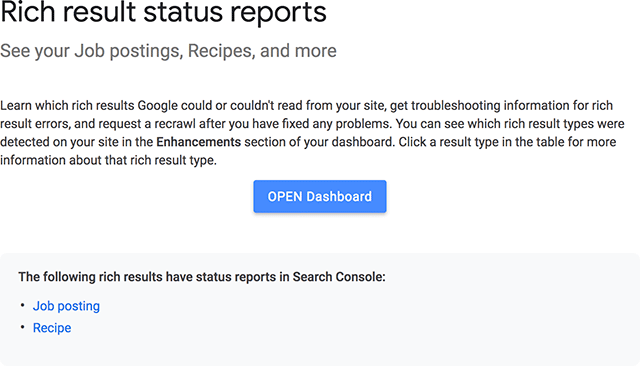The width and height of the screenshot is (640, 366).
Task: Click the Rich result status reports heading
Action: pyautogui.click(x=163, y=12)
